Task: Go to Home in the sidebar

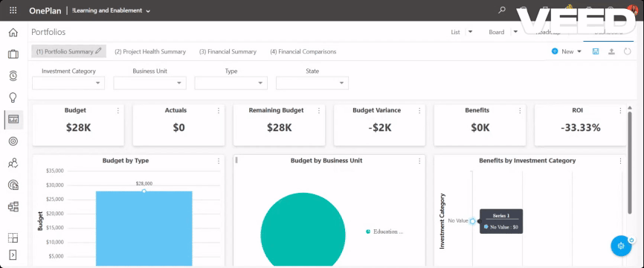Action: (x=13, y=33)
